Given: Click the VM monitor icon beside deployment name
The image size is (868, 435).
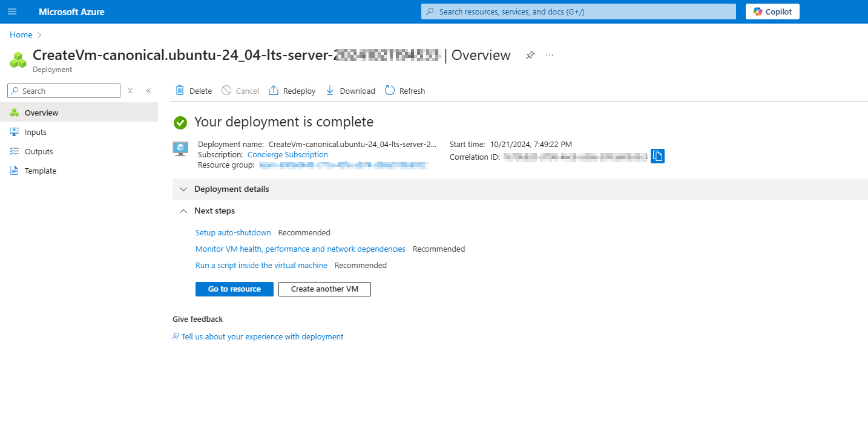Looking at the screenshot, I should pos(180,149).
